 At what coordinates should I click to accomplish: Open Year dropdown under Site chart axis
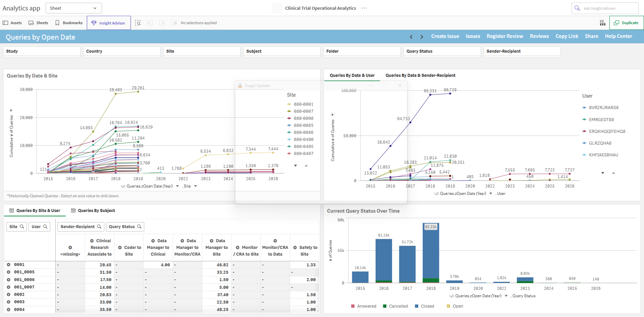(x=177, y=186)
